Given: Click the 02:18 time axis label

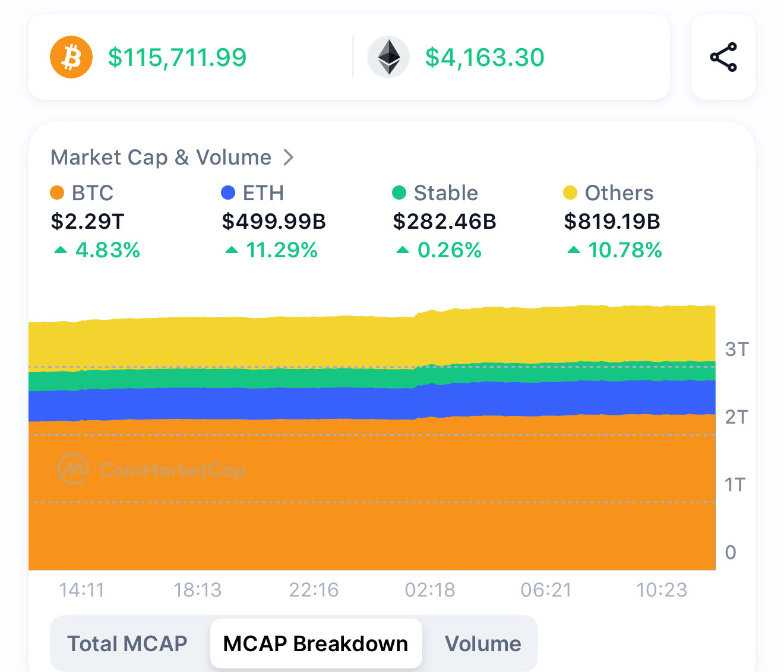Looking at the screenshot, I should point(430,590).
